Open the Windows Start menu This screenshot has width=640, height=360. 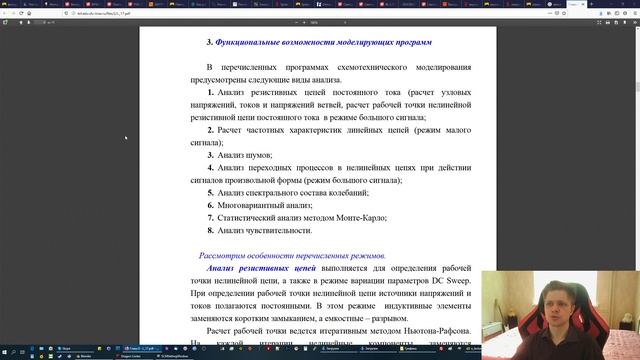4,352
